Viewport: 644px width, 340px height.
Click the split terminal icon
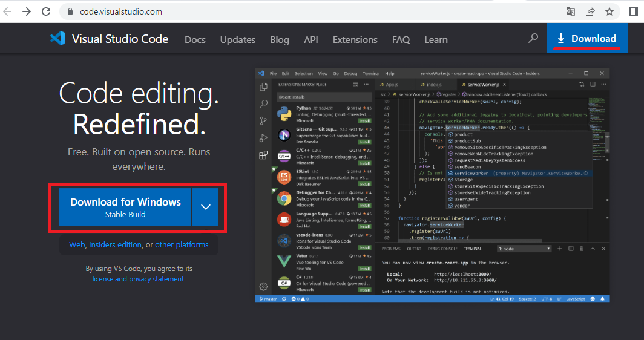571,249
